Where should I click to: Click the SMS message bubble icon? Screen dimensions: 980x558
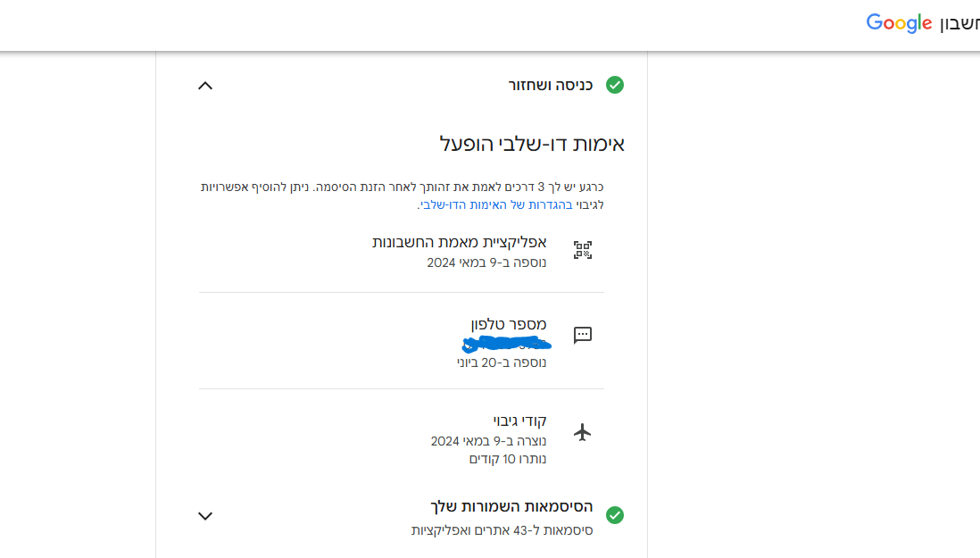pos(583,336)
